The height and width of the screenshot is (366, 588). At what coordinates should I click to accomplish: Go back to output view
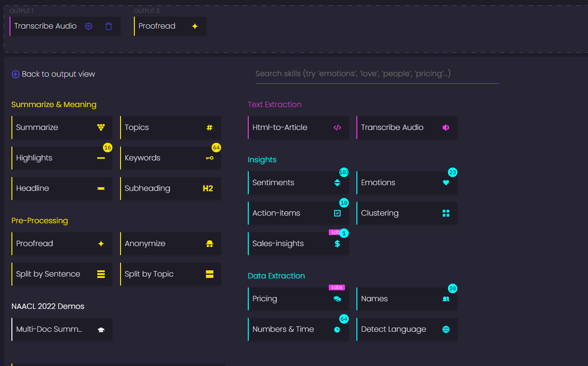[x=53, y=74]
